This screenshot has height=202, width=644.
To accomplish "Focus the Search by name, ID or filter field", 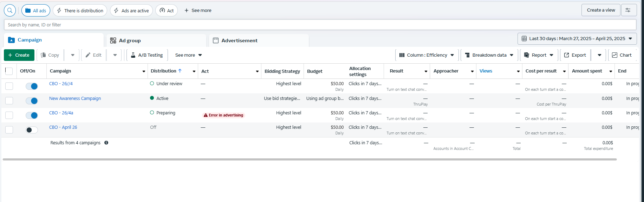I will coord(320,25).
